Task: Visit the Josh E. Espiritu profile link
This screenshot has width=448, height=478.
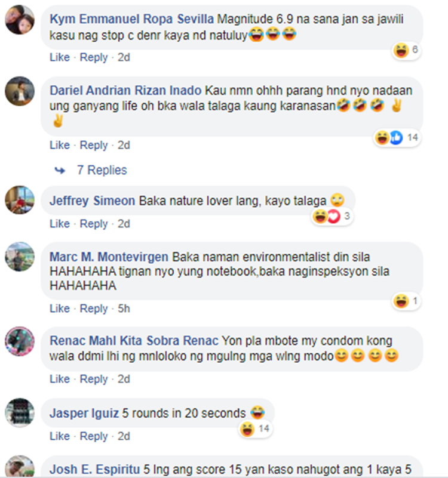Action: [x=94, y=469]
